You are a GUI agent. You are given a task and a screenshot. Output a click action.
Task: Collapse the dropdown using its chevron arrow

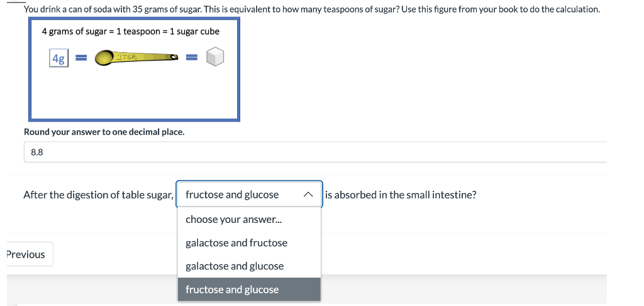308,195
